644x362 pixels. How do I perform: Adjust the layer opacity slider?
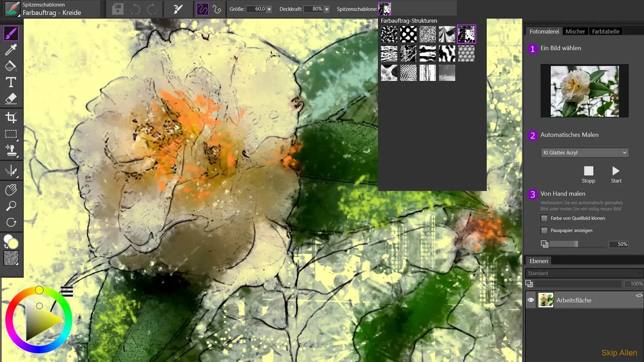click(x=577, y=284)
